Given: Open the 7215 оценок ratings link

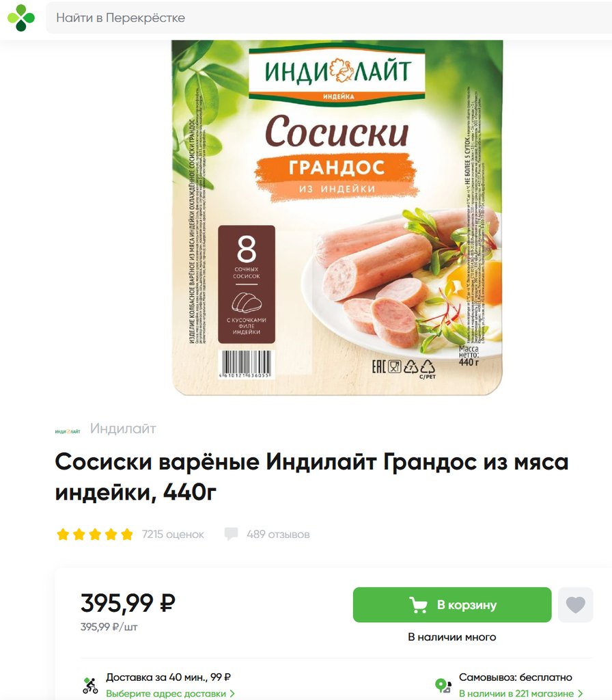Looking at the screenshot, I should pos(173,535).
